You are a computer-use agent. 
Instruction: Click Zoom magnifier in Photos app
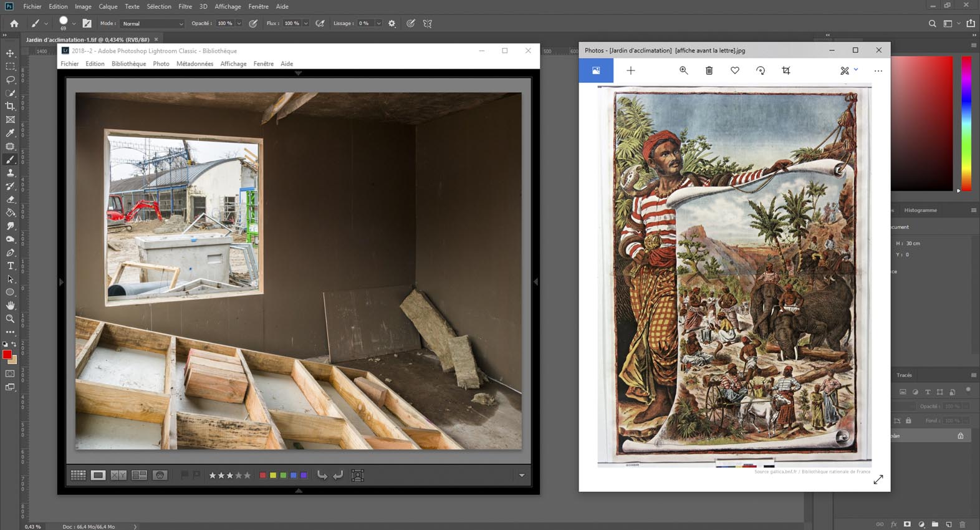pos(683,70)
